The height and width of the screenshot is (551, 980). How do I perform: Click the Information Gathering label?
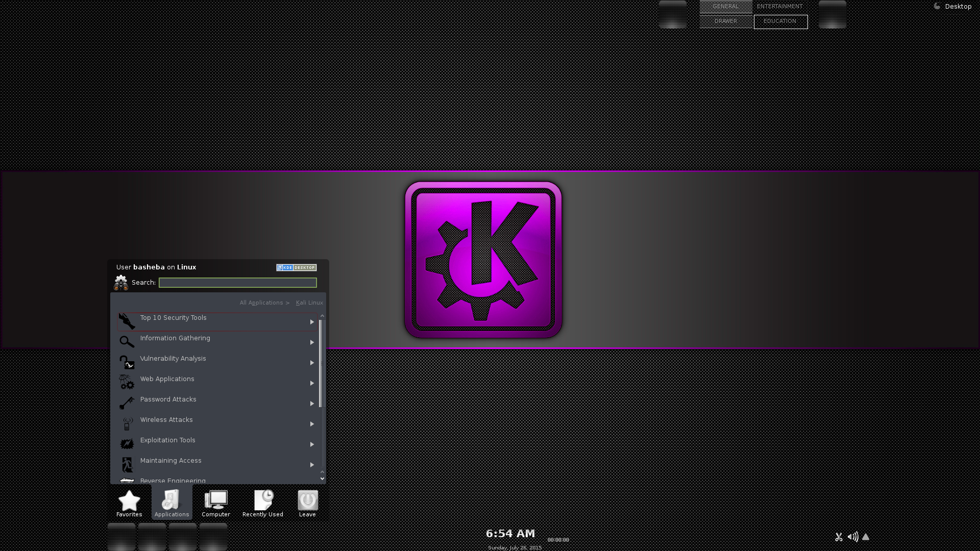175,338
